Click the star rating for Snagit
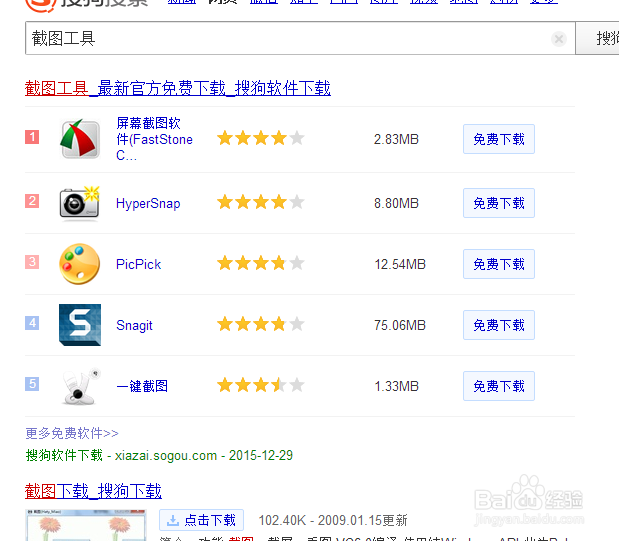Image resolution: width=619 pixels, height=541 pixels. pos(261,324)
